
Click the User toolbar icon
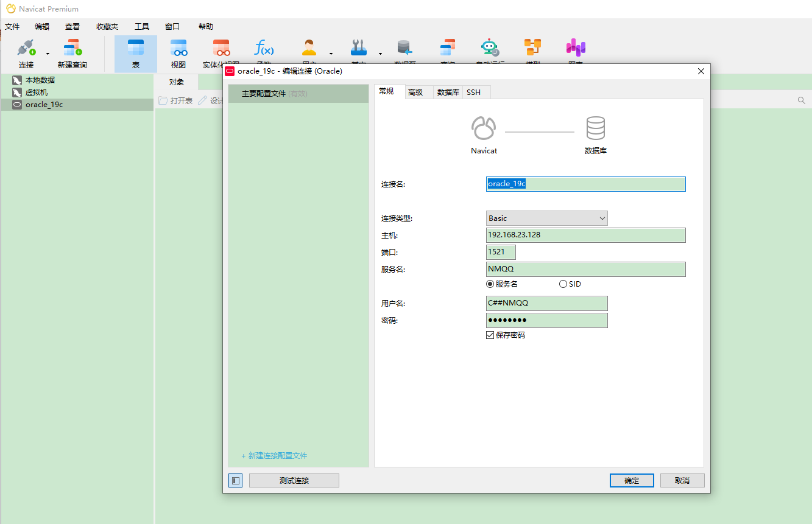coord(309,48)
